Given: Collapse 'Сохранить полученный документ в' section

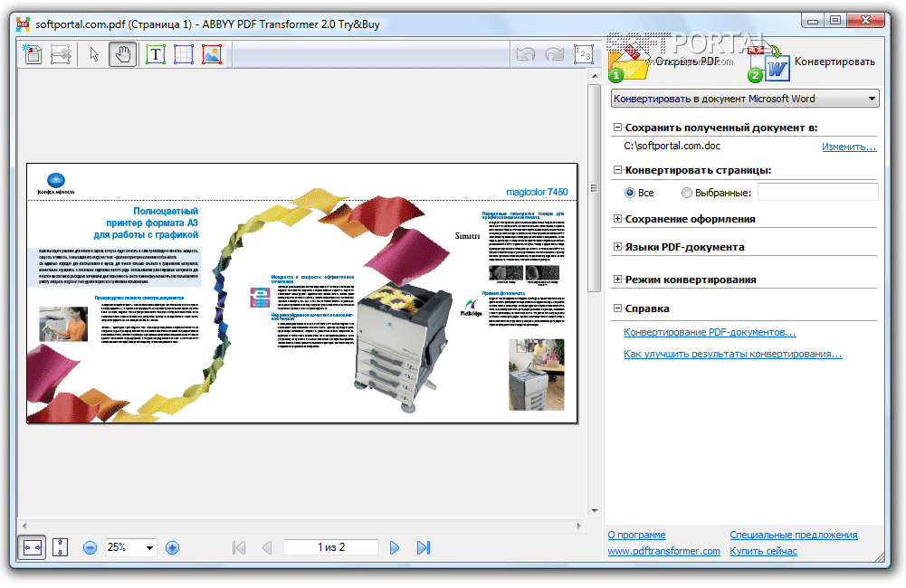Looking at the screenshot, I should [617, 127].
